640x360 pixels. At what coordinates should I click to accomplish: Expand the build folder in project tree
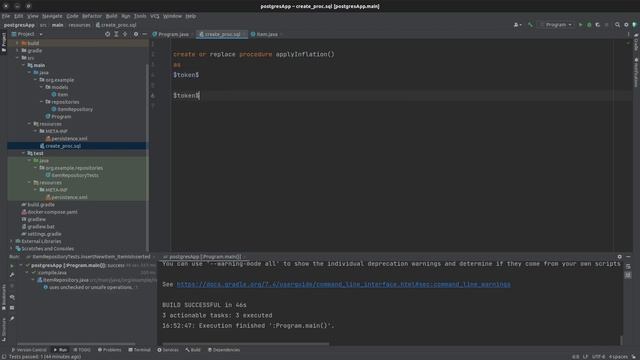(18, 43)
